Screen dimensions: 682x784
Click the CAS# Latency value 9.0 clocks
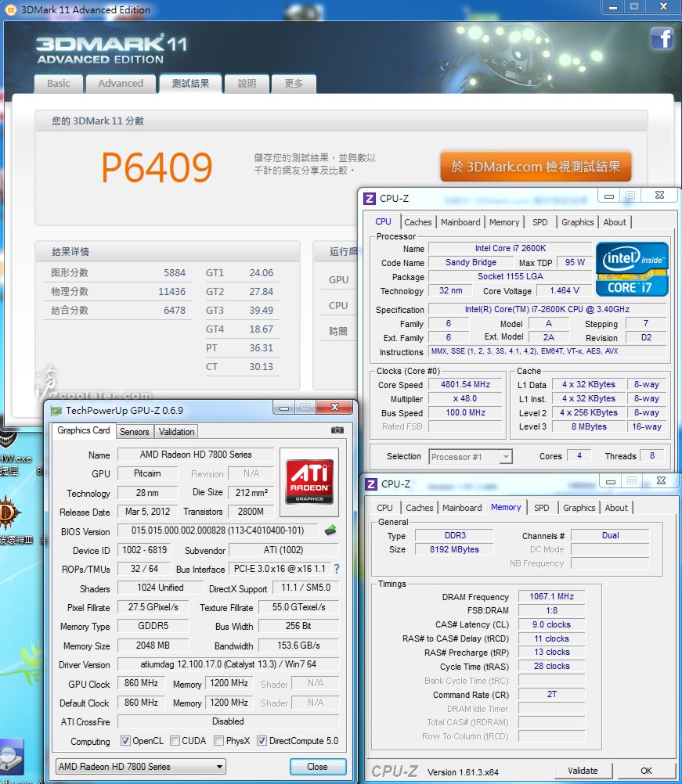click(x=551, y=624)
